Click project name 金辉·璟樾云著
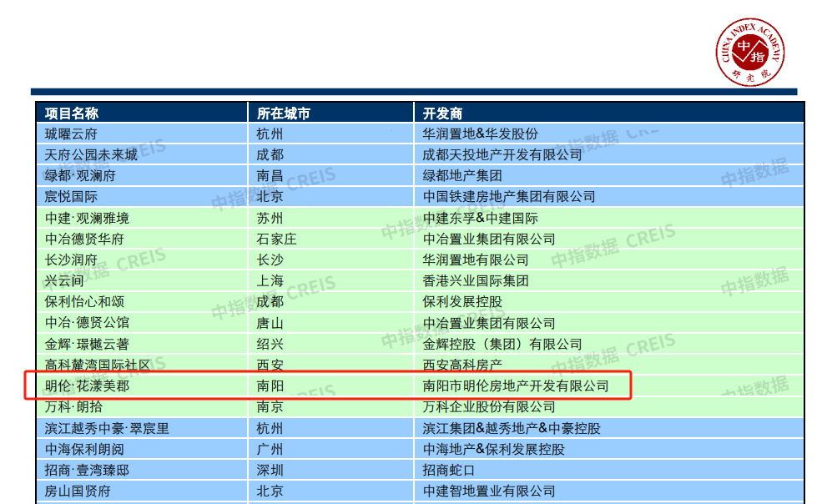 (87, 345)
